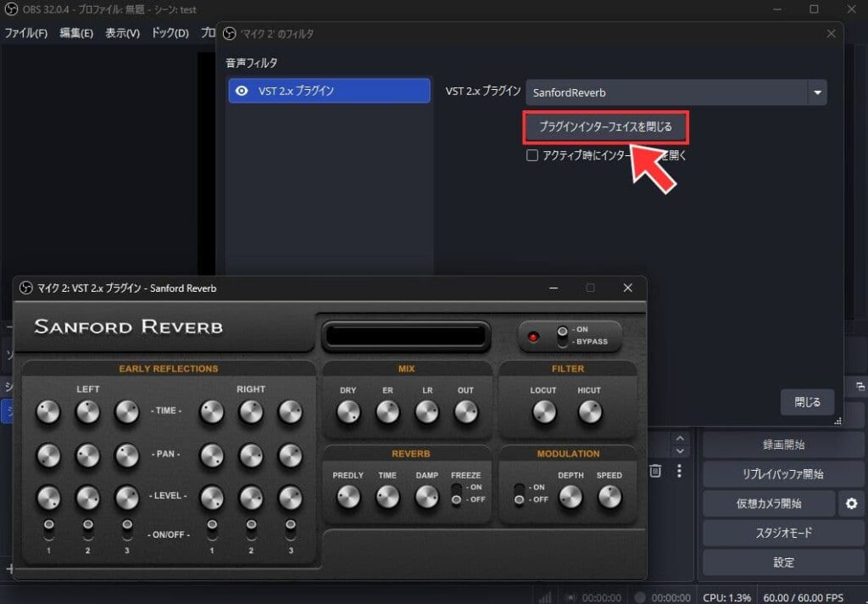This screenshot has height=604, width=868.
Task: Toggle the eye icon for VST 2.x プラグイン filter
Action: pyautogui.click(x=242, y=91)
